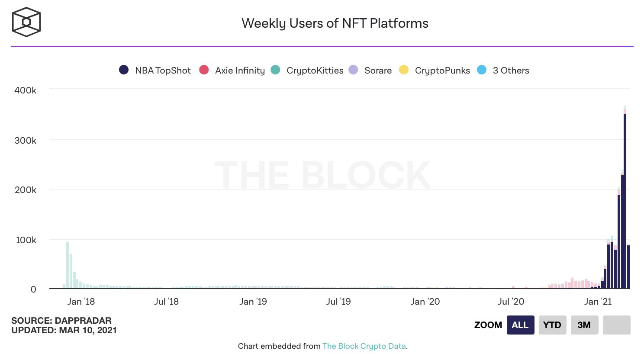Hide the CryptoKitties legend series
The image size is (644, 354).
point(315,71)
